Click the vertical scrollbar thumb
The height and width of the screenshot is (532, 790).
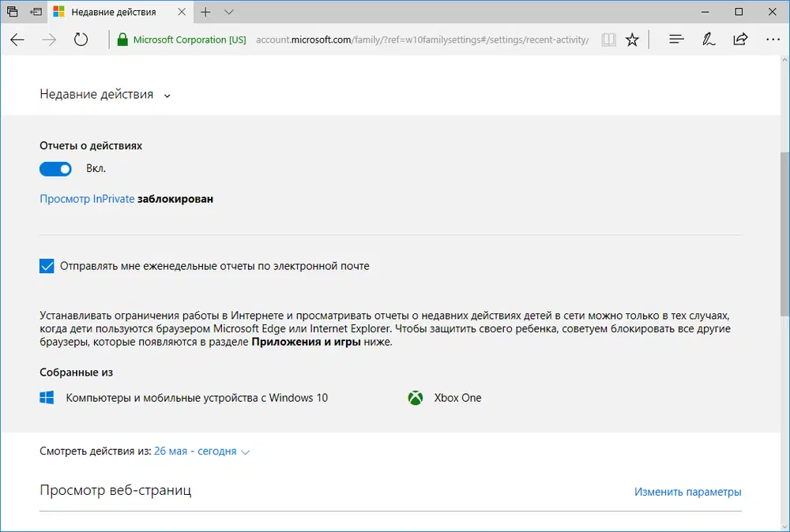(x=784, y=234)
